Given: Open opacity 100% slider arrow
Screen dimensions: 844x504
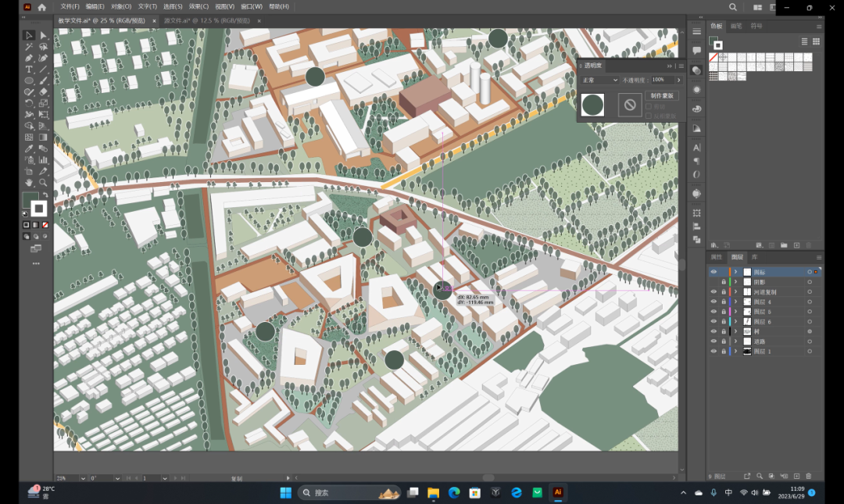Looking at the screenshot, I should click(679, 80).
